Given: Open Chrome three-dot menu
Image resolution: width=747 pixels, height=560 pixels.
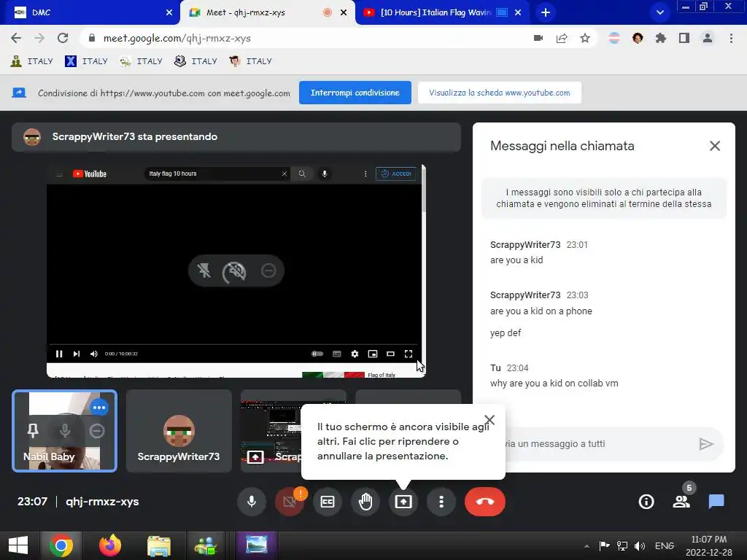Looking at the screenshot, I should point(731,38).
